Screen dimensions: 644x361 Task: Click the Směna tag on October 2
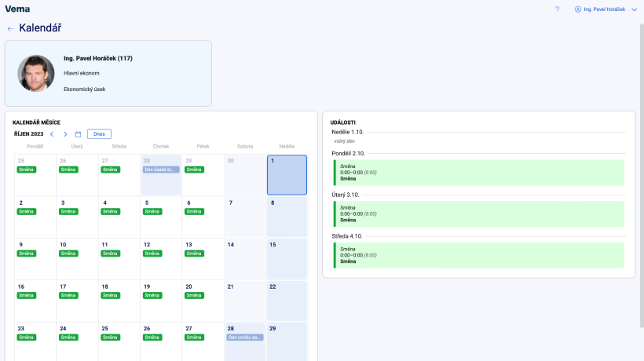pyautogui.click(x=26, y=212)
